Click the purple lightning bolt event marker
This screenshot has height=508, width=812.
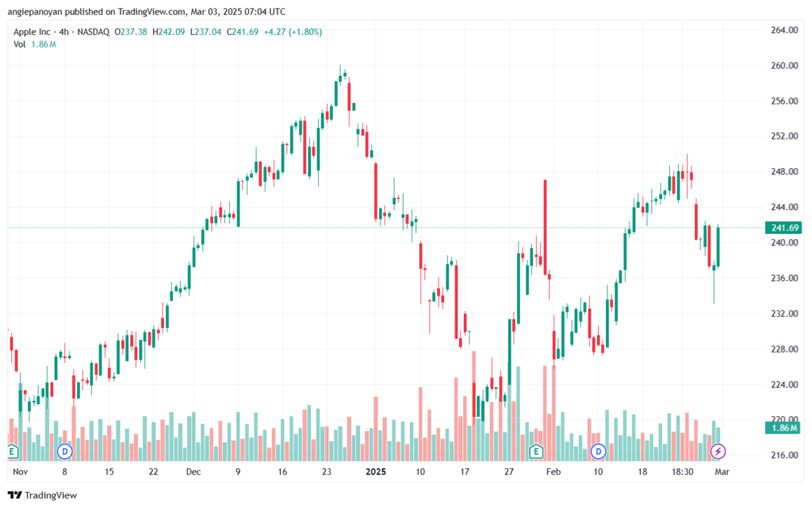click(x=718, y=452)
